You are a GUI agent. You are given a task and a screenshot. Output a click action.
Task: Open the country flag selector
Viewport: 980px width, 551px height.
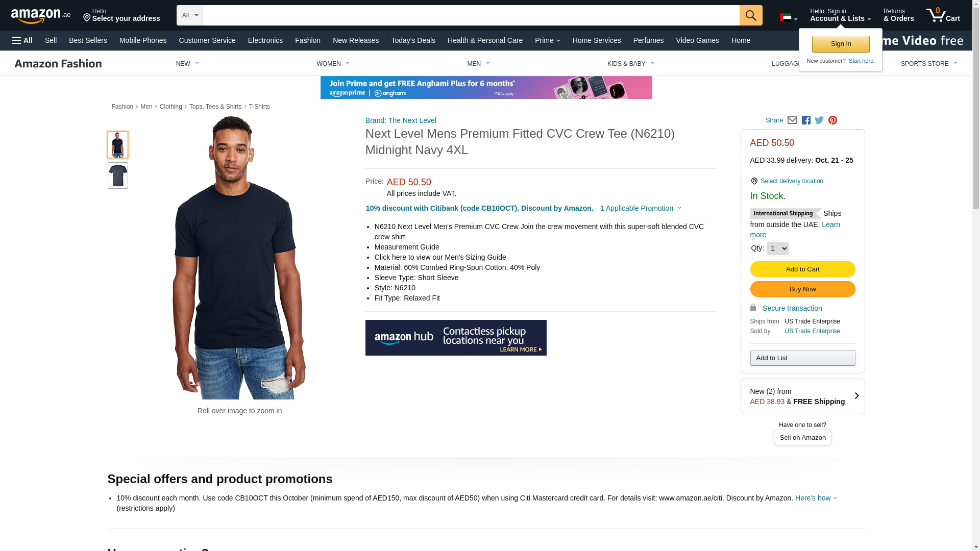[x=789, y=18]
